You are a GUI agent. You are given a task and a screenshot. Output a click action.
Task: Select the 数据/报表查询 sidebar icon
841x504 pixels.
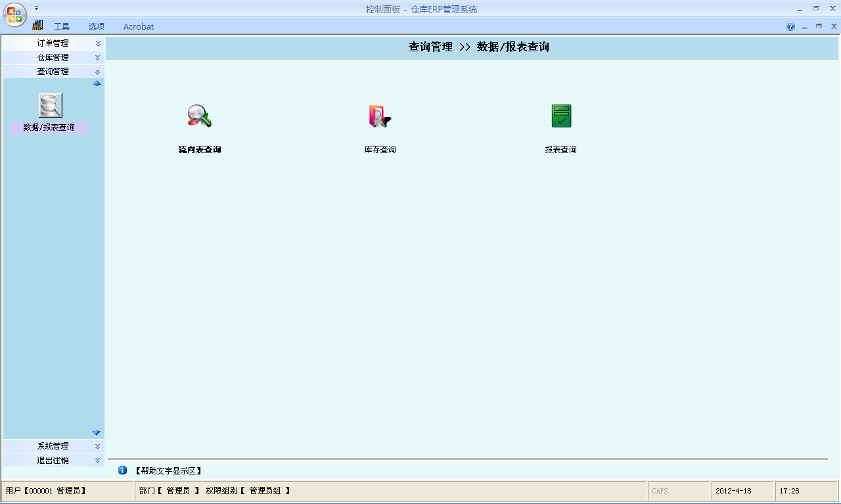(51, 106)
